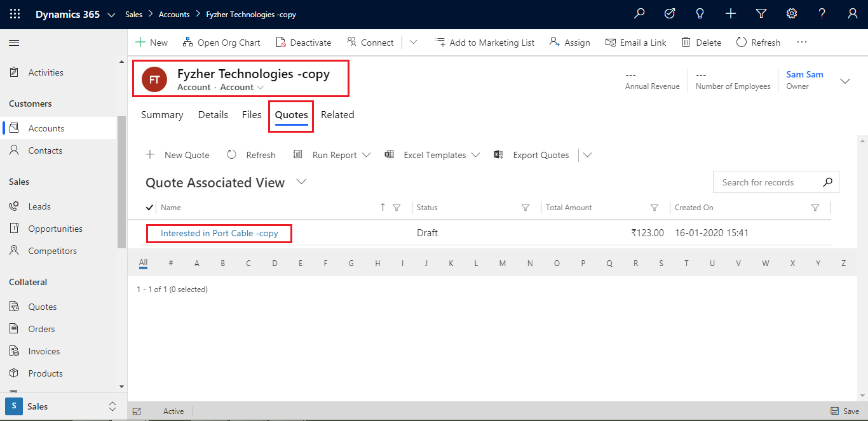Filter records by letter A
868x421 pixels.
197,264
